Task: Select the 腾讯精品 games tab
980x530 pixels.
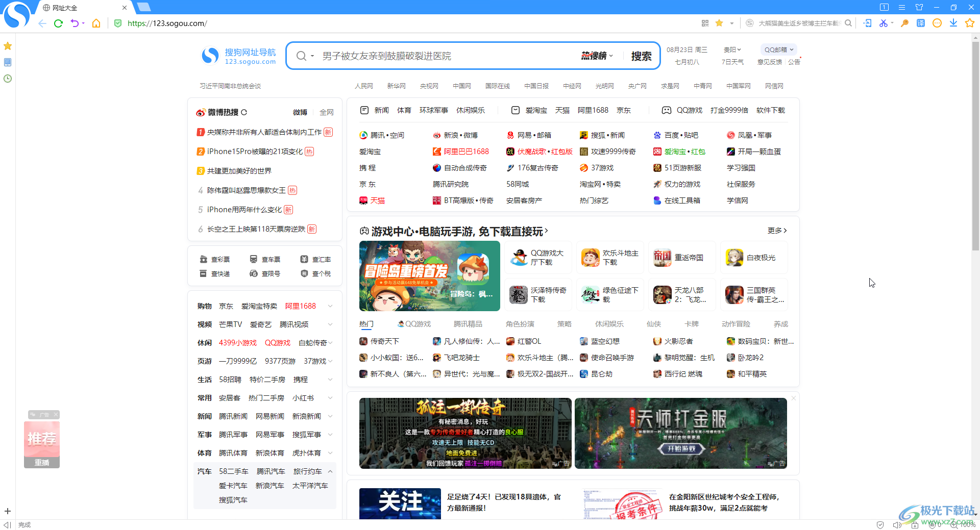Action: click(x=468, y=324)
